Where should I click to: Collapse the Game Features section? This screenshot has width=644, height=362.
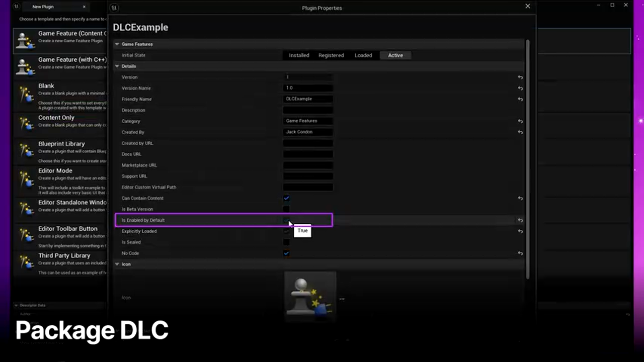pos(117,44)
